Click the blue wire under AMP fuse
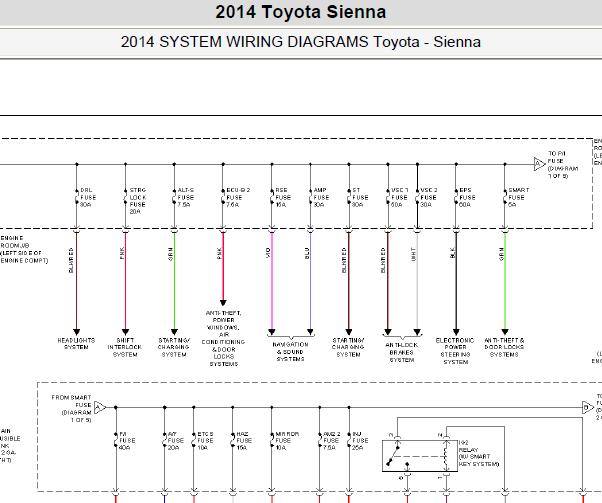 coord(310,280)
